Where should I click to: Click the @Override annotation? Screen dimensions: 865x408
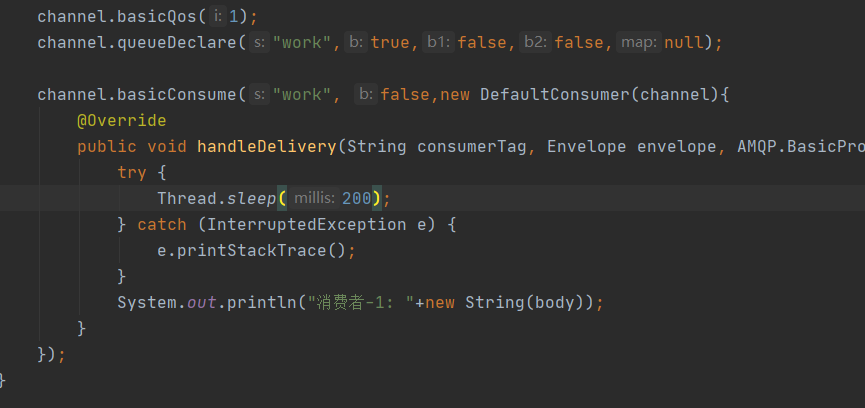point(121,121)
